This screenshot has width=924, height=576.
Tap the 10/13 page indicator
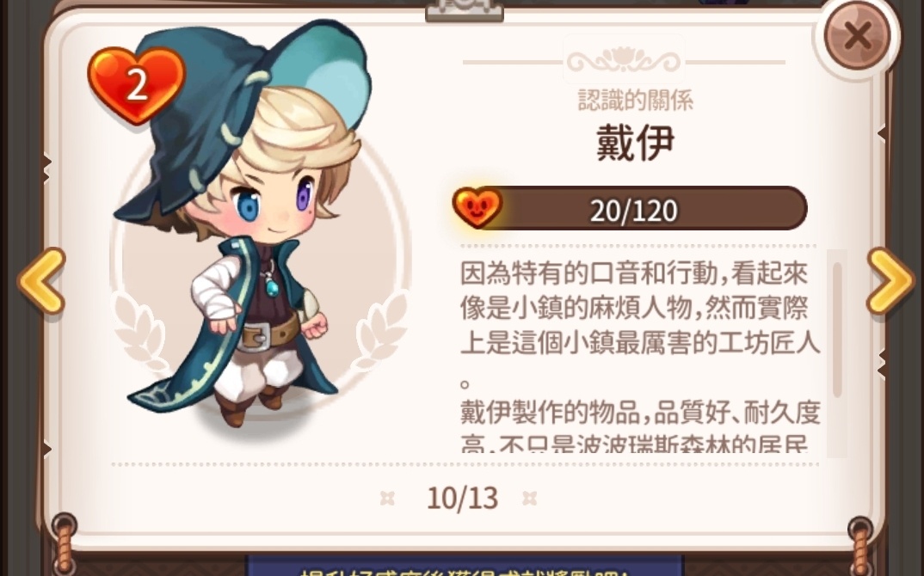coord(463,499)
